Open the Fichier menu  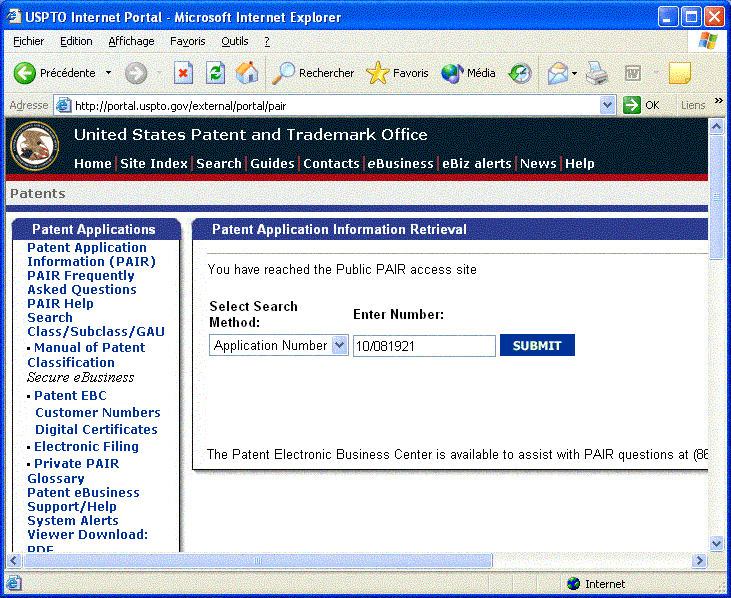28,41
